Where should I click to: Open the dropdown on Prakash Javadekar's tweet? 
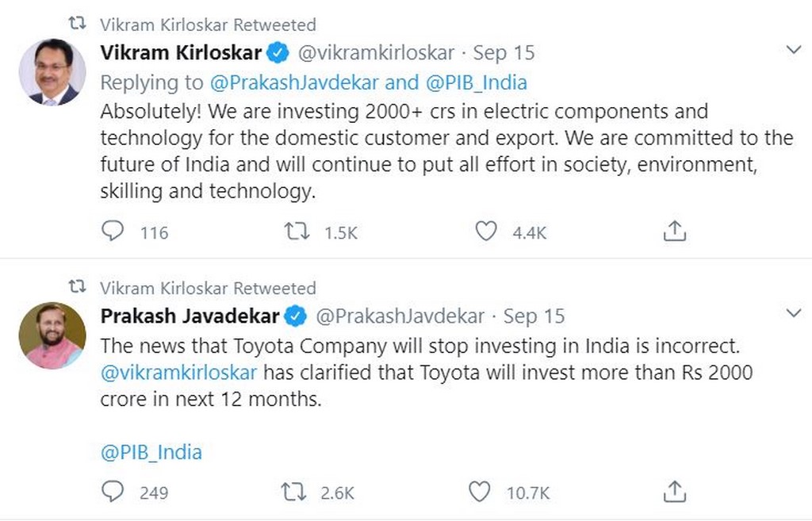coord(793,314)
